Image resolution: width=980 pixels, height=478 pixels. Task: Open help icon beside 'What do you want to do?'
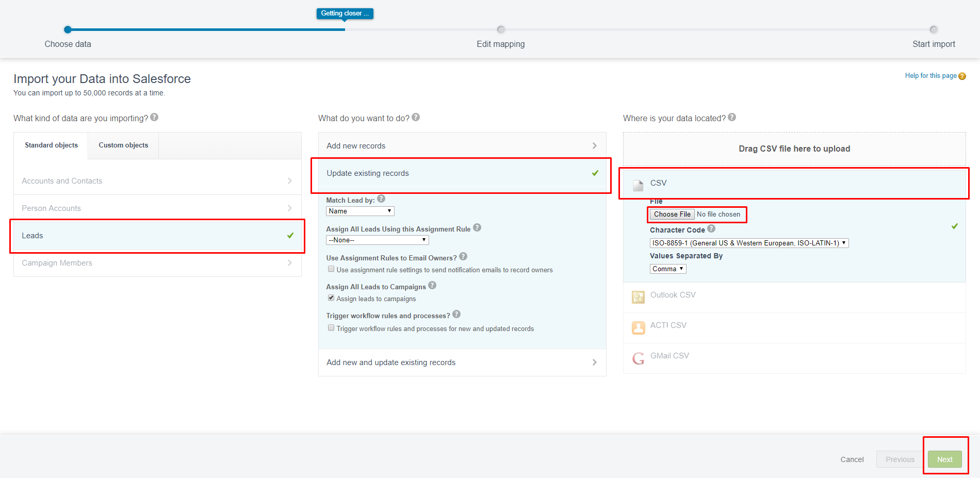click(416, 118)
